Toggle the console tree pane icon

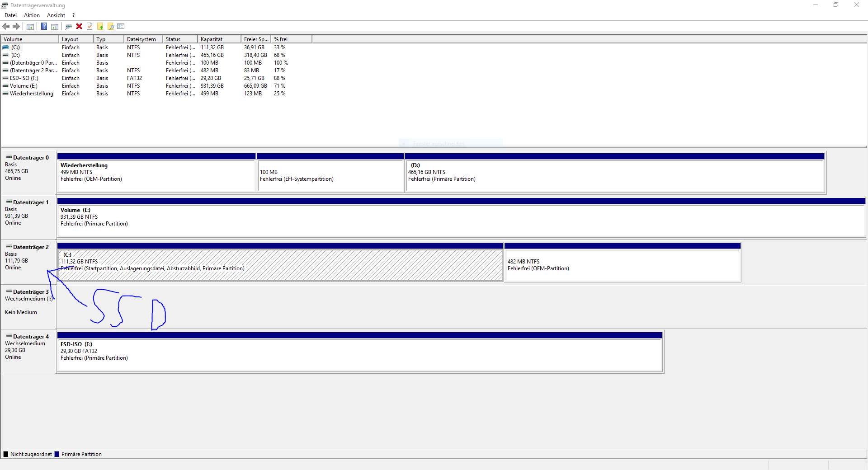30,27
